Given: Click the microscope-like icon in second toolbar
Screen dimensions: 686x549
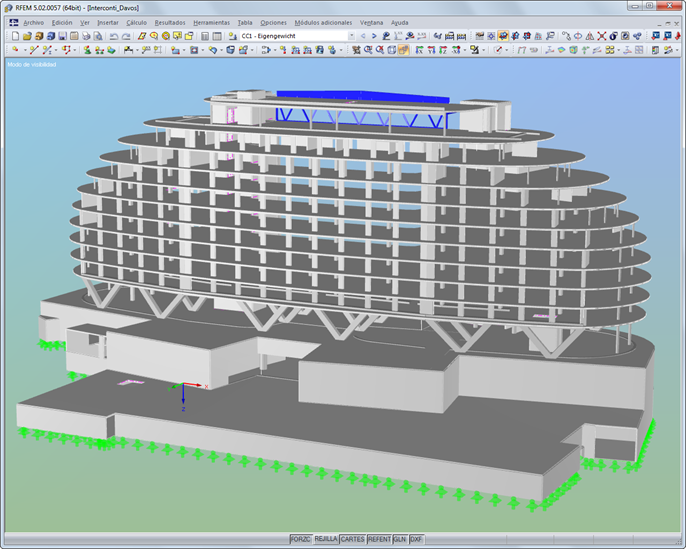Looking at the screenshot, I should (x=474, y=50).
